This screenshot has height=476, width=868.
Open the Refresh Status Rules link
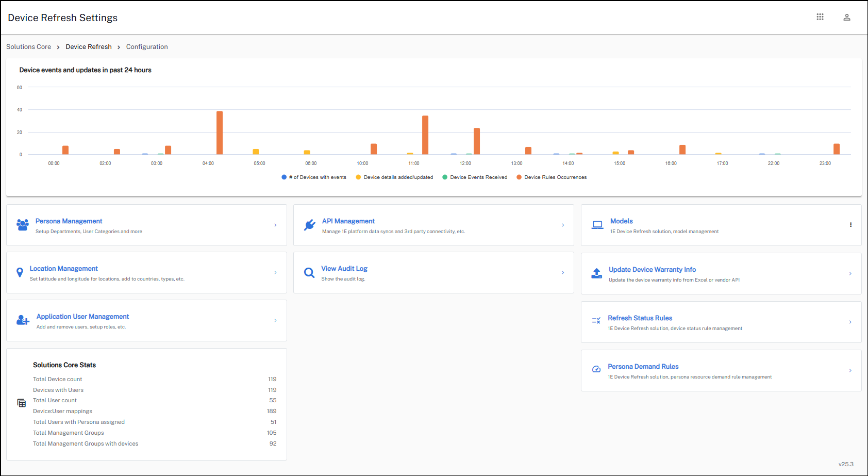tap(640, 318)
